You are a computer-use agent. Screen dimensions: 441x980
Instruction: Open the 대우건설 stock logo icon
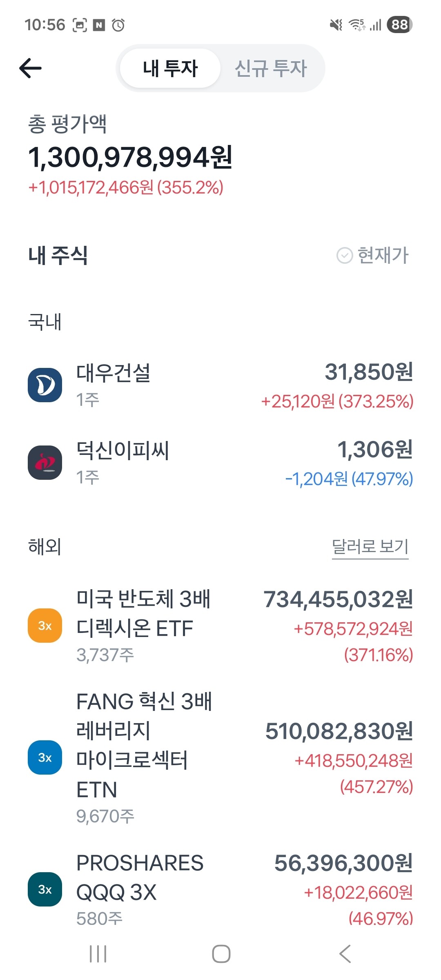(x=45, y=385)
